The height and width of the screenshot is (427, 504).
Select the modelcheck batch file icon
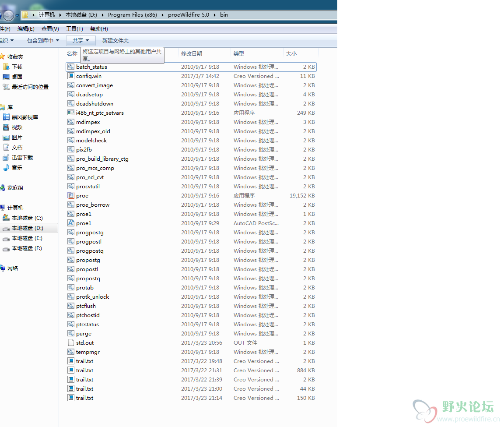coord(71,140)
